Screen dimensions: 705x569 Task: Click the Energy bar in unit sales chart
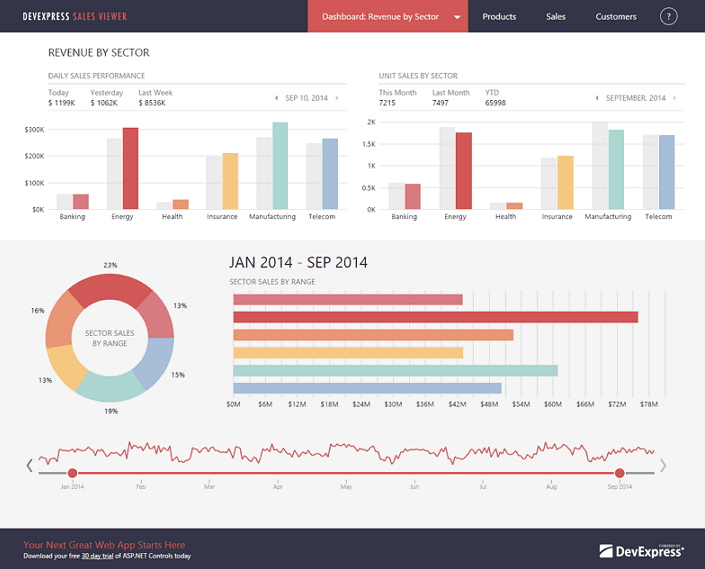[464, 171]
